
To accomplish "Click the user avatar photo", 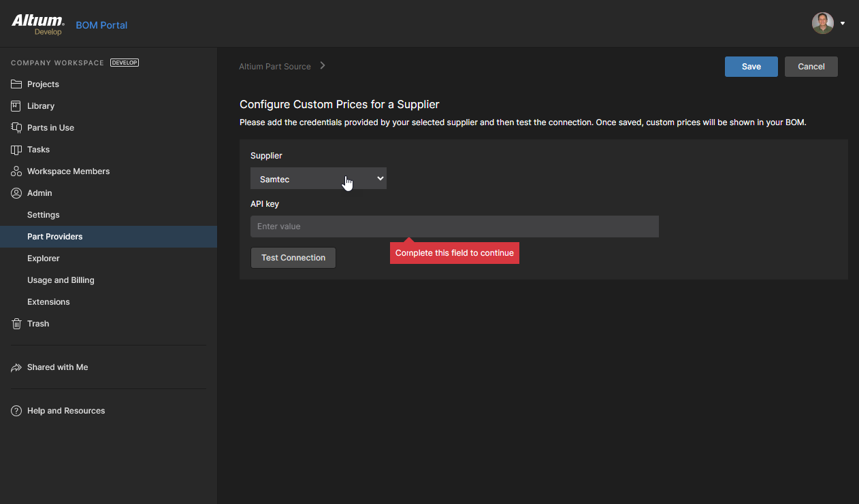I will pos(822,23).
